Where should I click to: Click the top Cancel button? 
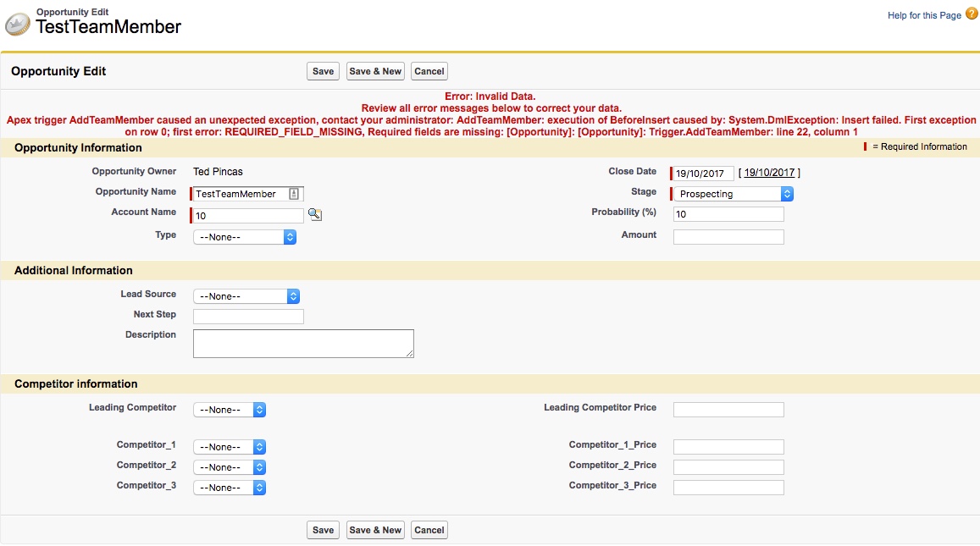pos(429,71)
